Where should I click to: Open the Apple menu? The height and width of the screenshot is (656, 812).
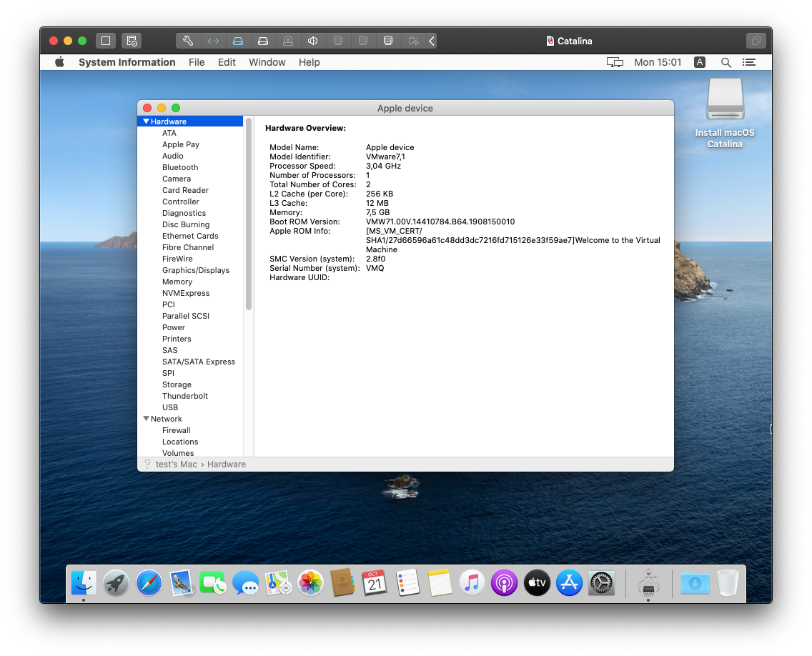point(59,62)
